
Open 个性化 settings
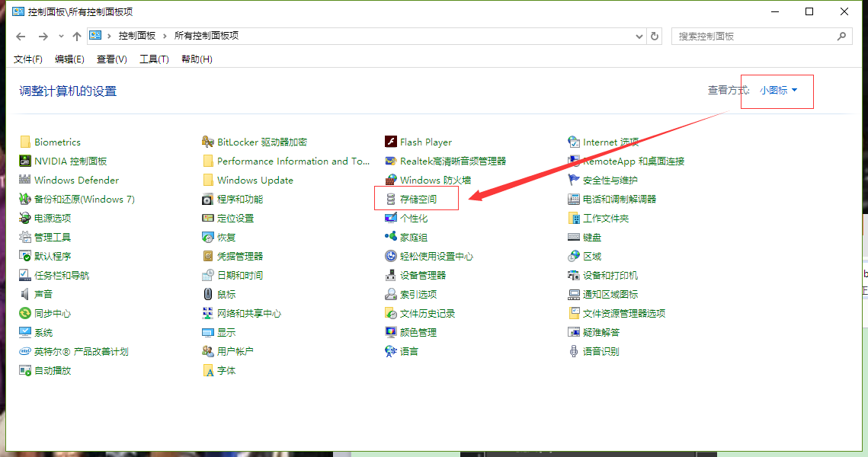pos(406,218)
